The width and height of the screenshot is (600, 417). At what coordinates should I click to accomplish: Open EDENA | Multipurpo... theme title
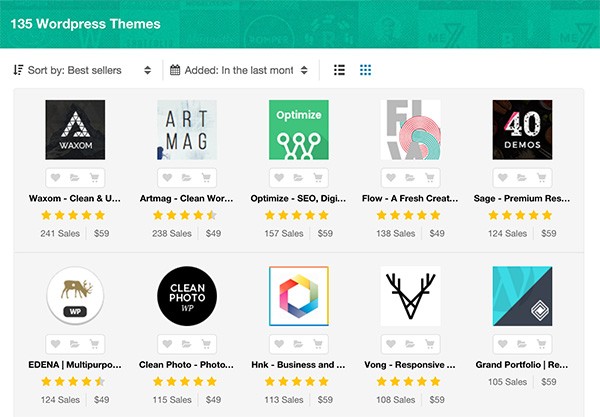click(75, 365)
